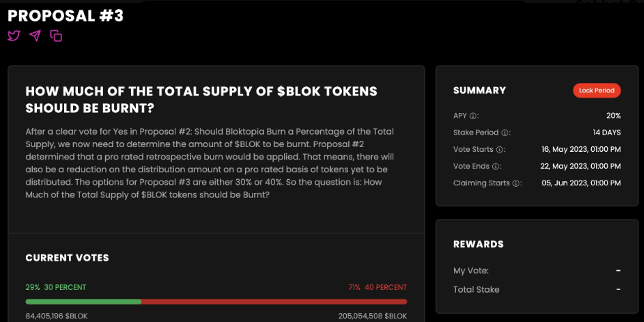This screenshot has width=644, height=322.
Task: Click the info icon beside APY
Action: point(473,116)
